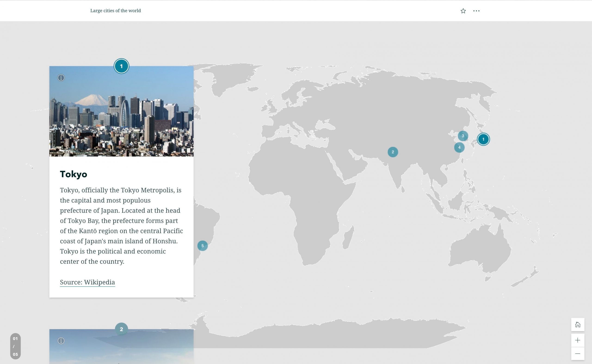Activate map marker 3 near Korea
The width and height of the screenshot is (592, 364).
463,136
